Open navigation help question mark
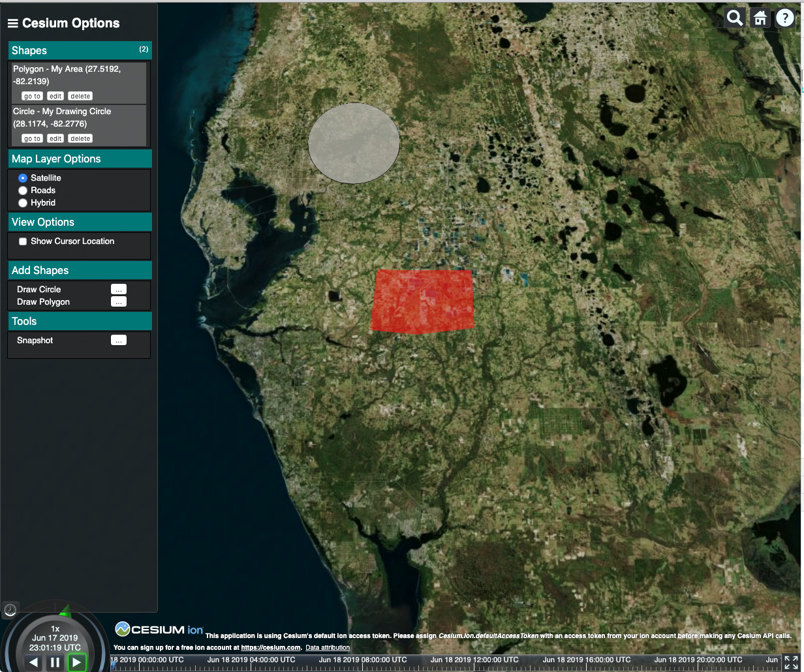 click(x=785, y=18)
